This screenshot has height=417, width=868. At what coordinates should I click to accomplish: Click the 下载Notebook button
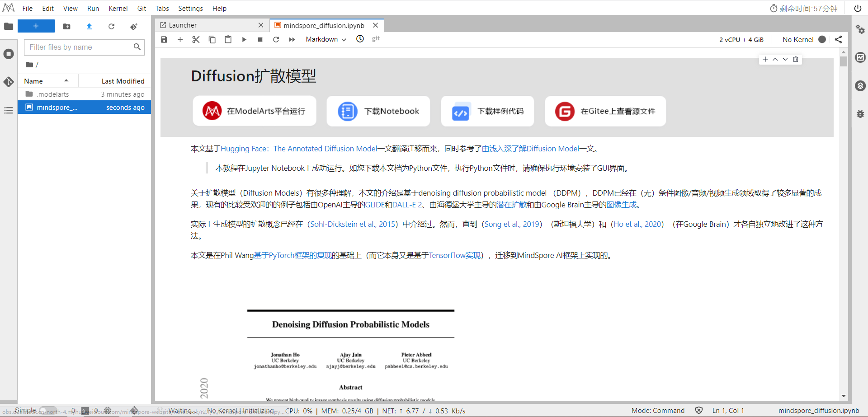378,111
